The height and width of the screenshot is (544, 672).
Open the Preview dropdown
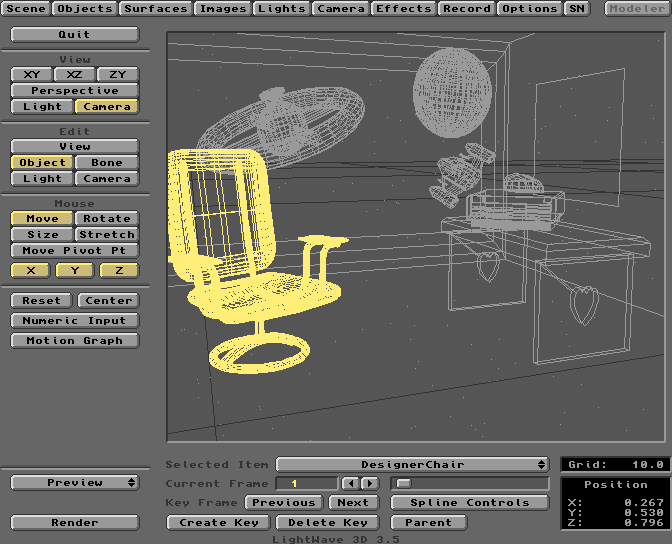click(x=75, y=483)
